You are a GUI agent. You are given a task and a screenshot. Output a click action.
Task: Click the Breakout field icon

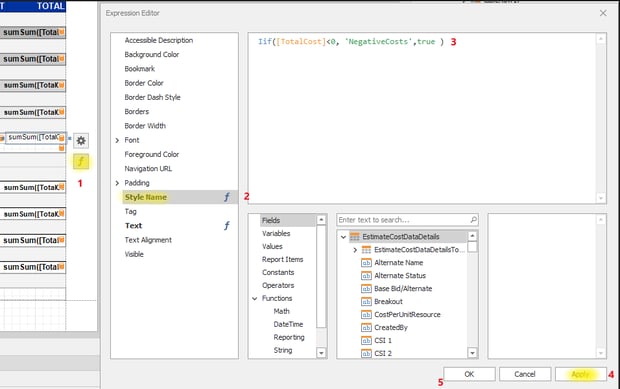coord(366,302)
